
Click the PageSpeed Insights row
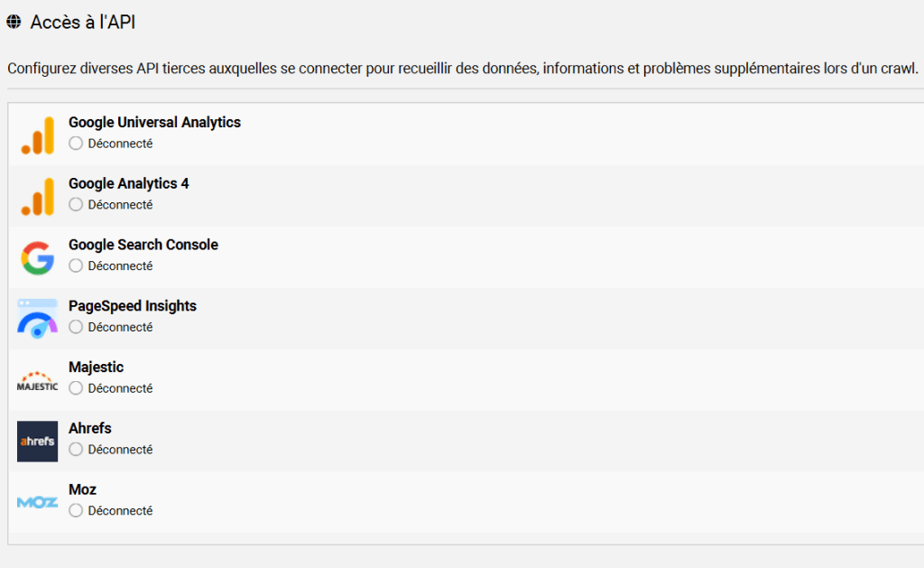(x=451, y=316)
